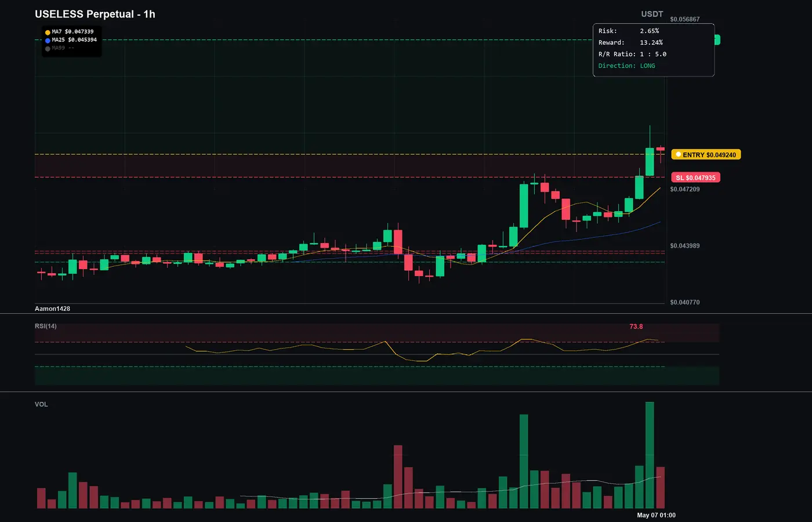Screen dimensions: 812x522
Task: Click the $0.056867 price axis label
Action: click(x=684, y=19)
